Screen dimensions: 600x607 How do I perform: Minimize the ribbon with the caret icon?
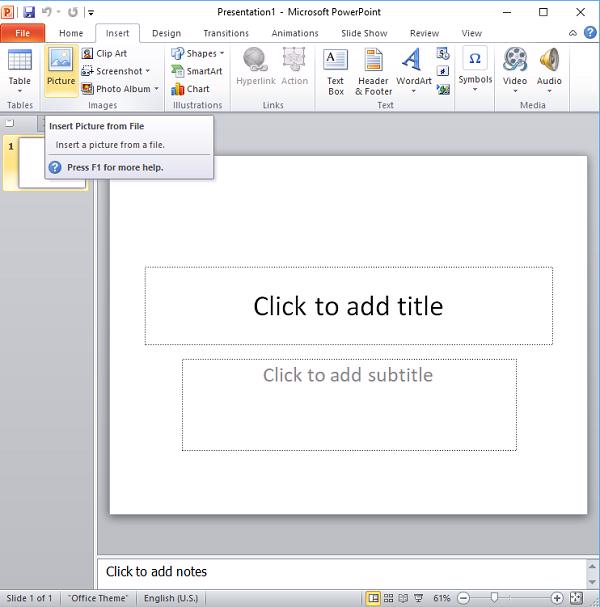coord(573,33)
